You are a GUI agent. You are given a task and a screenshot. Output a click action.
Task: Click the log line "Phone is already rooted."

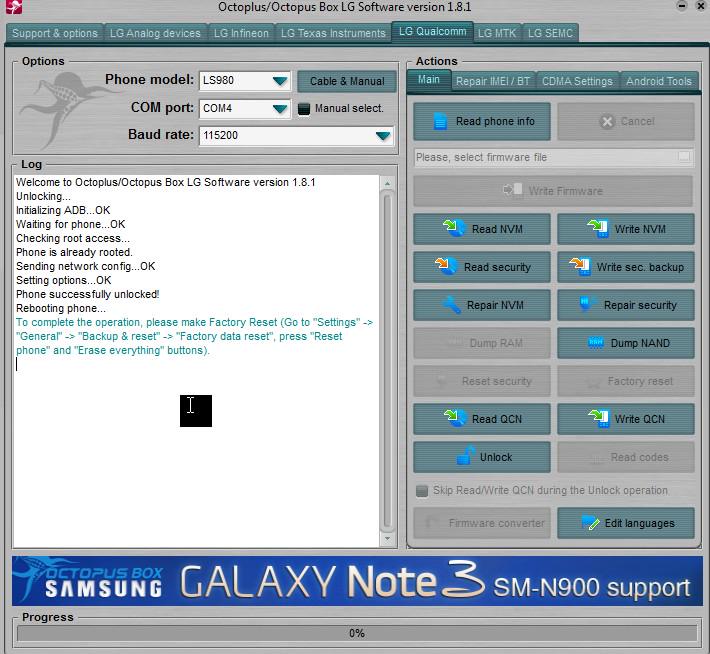[x=74, y=252]
